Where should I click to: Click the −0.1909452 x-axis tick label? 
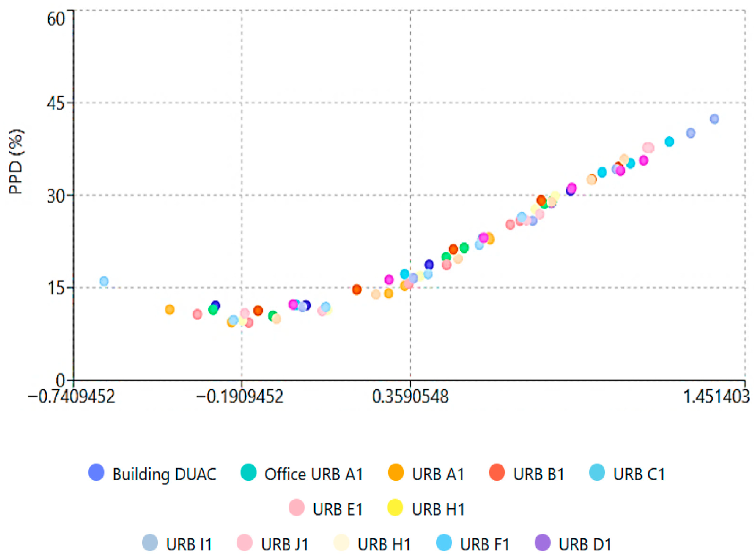click(x=240, y=397)
